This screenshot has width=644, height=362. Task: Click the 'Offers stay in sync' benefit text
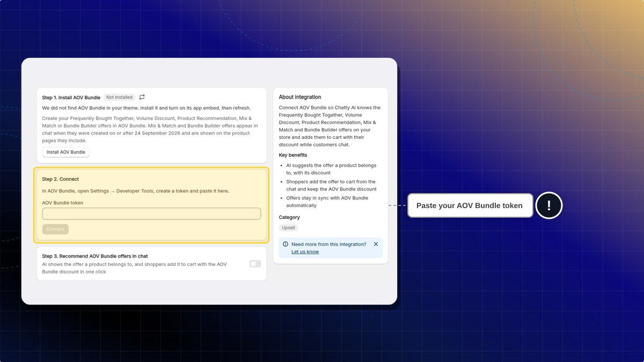coord(327,202)
